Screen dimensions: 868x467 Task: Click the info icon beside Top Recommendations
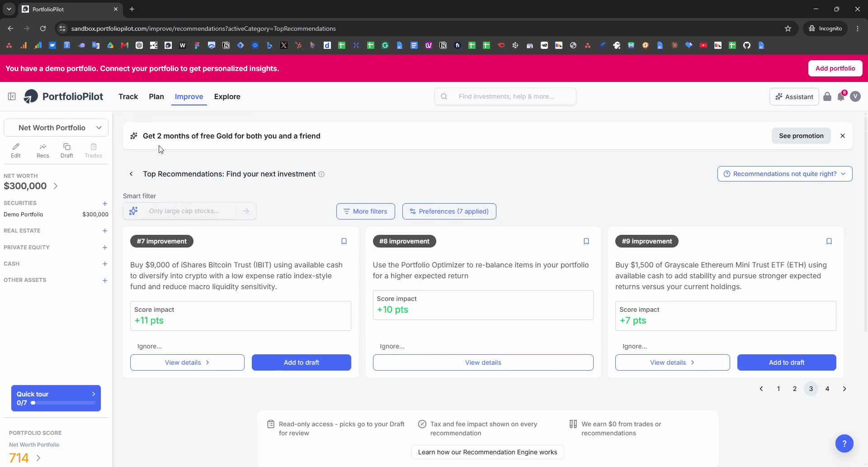point(321,174)
